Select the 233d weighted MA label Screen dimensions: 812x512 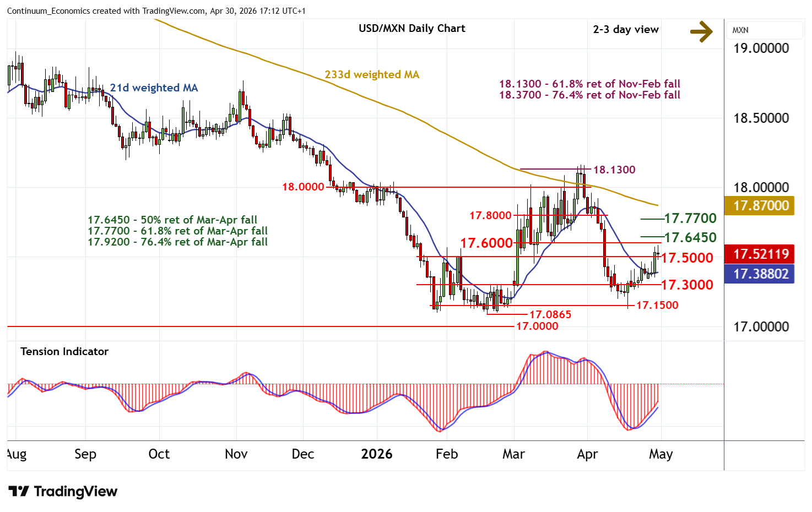coord(371,74)
